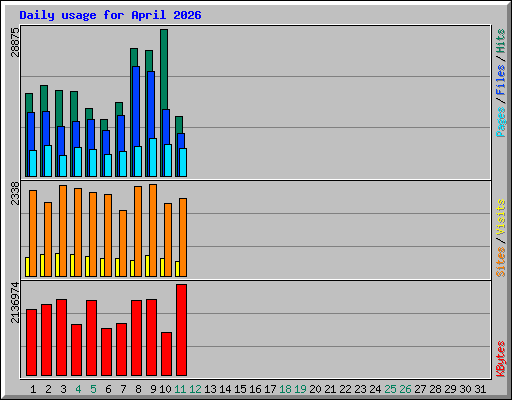Viewport: 512px width, 400px height.
Task: Click the "Daily usage for April 2026" title
Action: point(110,15)
